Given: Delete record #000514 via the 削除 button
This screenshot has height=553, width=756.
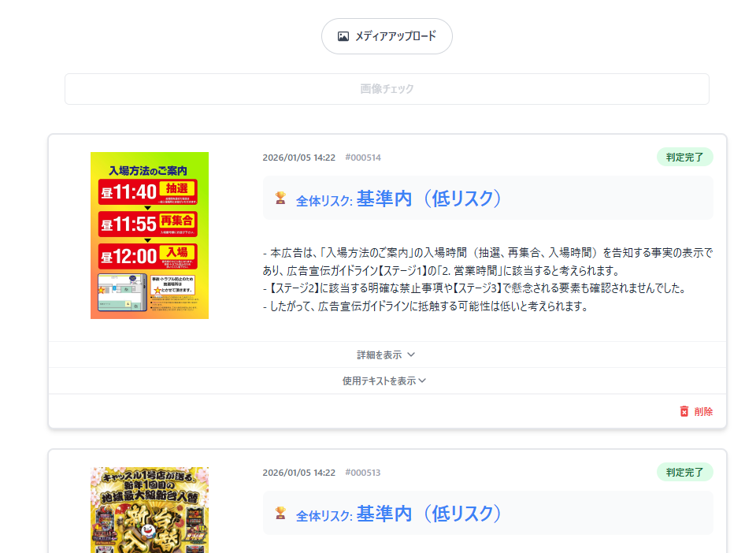Looking at the screenshot, I should [697, 410].
